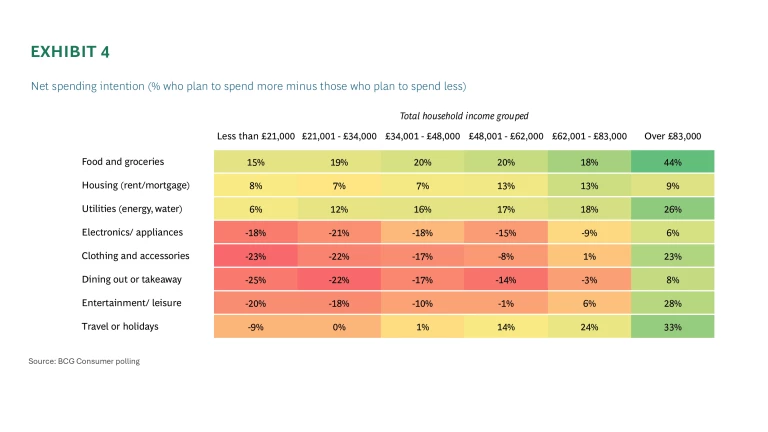Screen dimensions: 768x432
Task: Click the net spending intention subtitle
Action: coord(249,86)
